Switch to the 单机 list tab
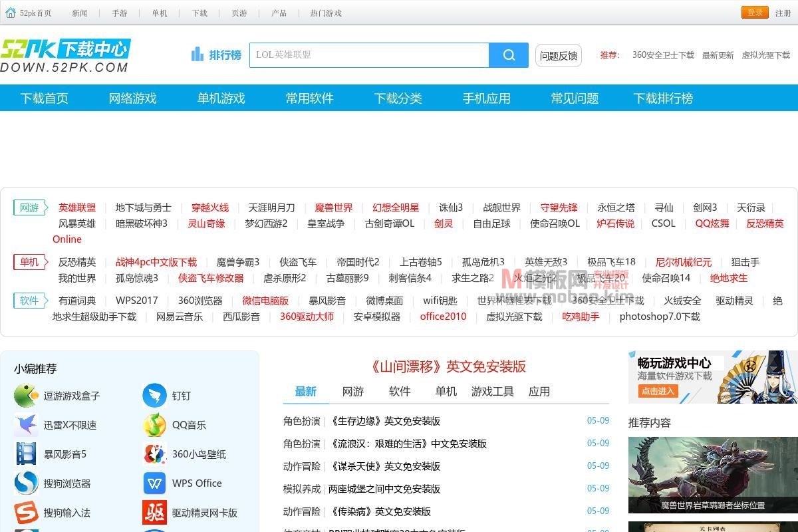 (446, 392)
